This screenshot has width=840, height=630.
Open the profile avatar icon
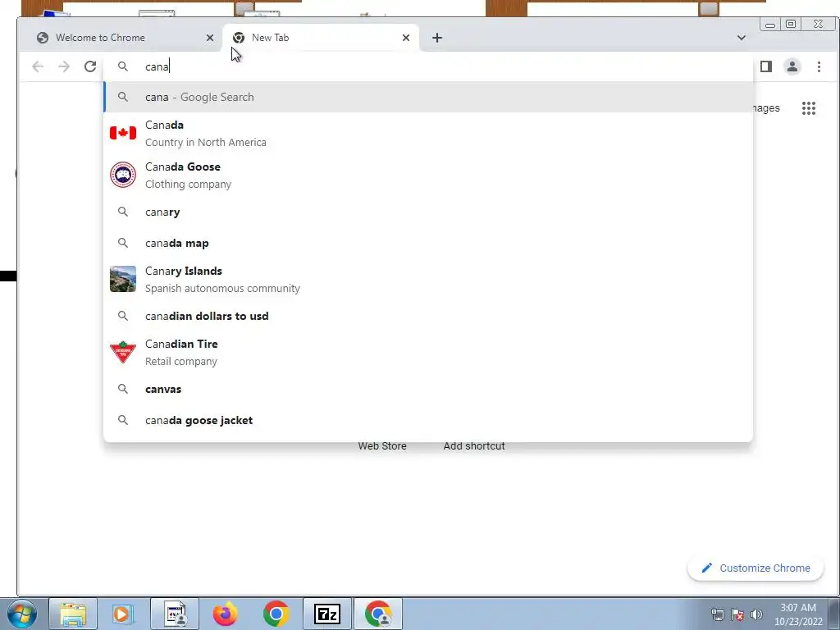coord(792,66)
